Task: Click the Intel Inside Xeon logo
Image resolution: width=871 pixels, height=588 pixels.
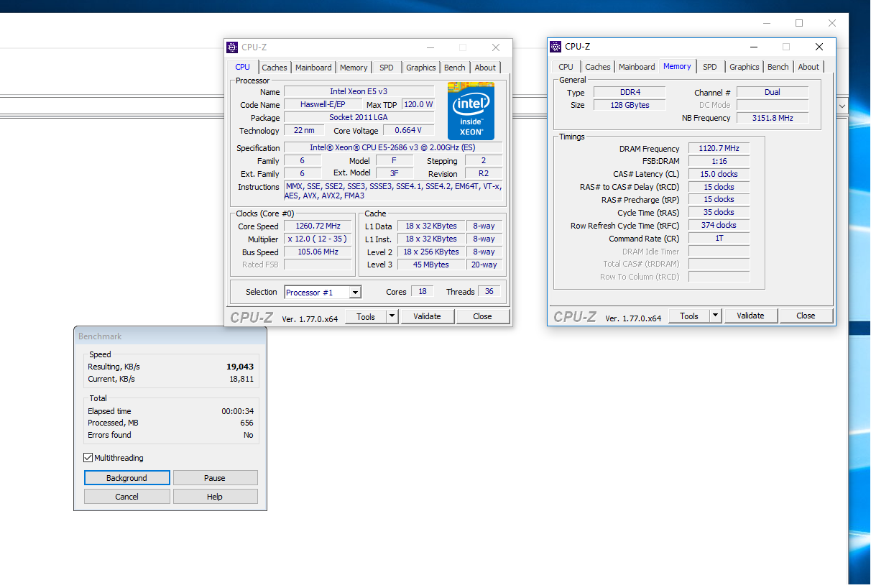Action: pyautogui.click(x=471, y=111)
